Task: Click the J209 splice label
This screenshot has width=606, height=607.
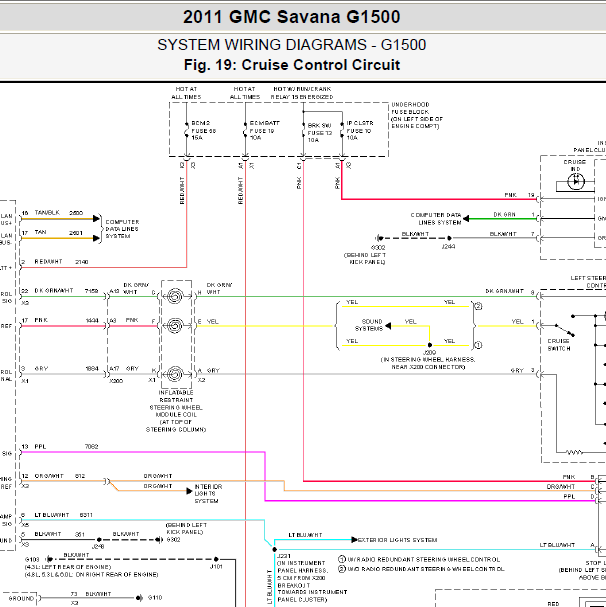Action: (429, 353)
